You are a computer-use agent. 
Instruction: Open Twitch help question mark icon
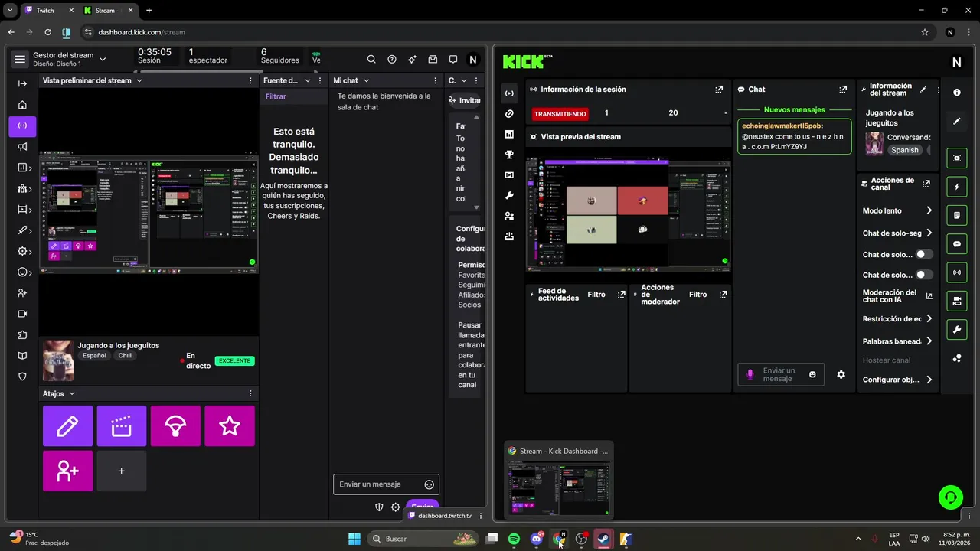coord(392,59)
